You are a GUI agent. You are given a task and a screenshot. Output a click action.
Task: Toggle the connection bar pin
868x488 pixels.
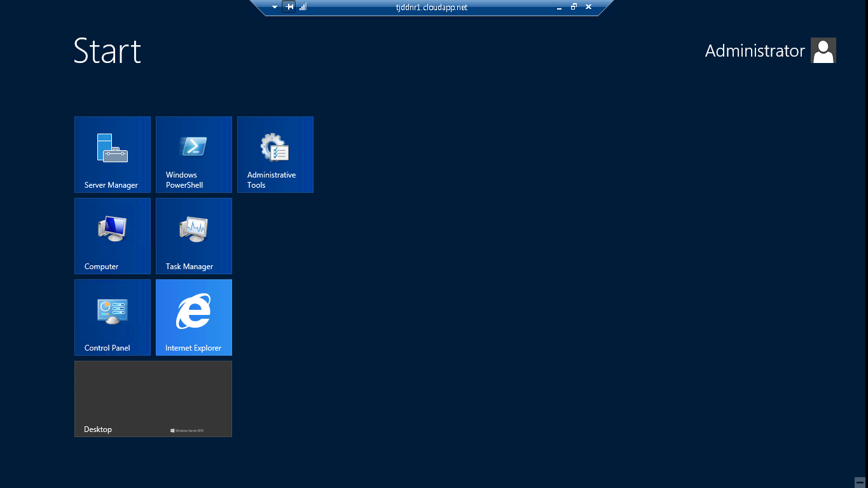[289, 7]
